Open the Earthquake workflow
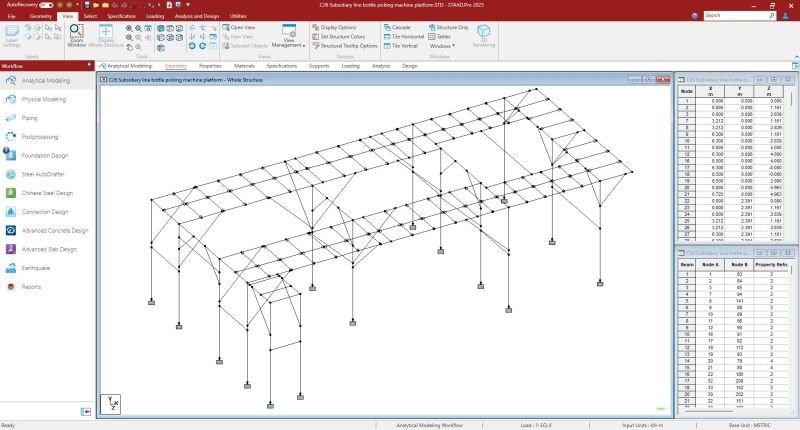800x430 pixels. click(x=47, y=268)
